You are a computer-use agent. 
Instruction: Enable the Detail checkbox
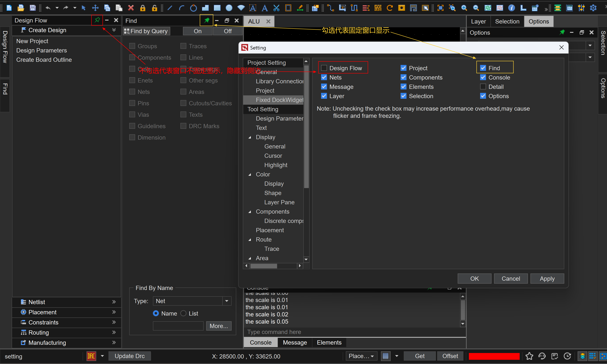483,87
